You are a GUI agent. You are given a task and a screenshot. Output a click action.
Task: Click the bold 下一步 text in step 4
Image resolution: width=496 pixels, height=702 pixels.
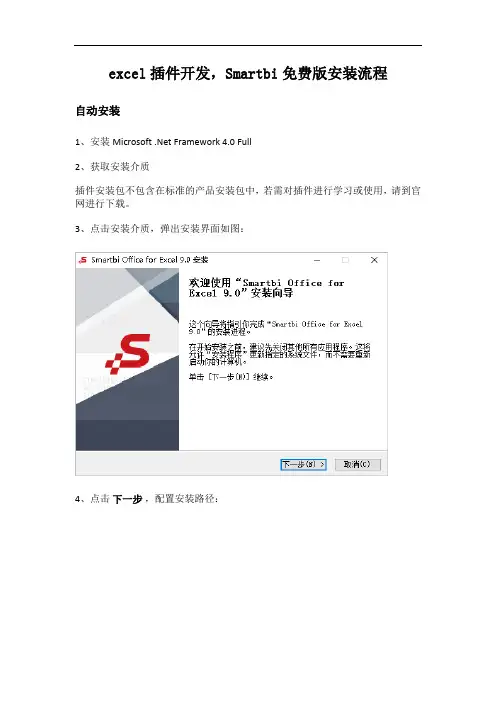point(127,499)
